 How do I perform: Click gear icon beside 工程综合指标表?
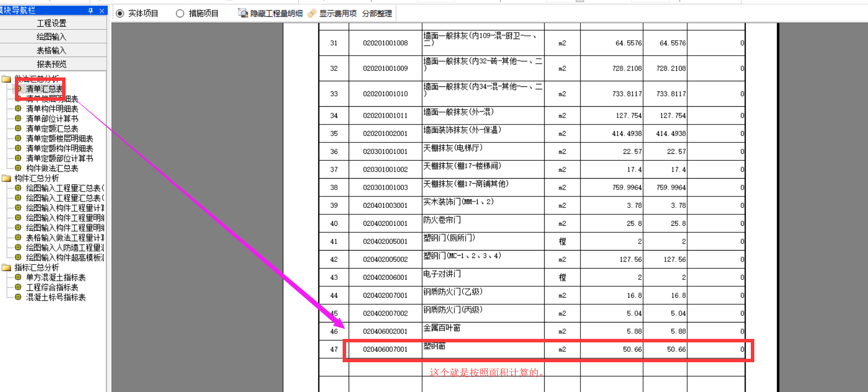pyautogui.click(x=18, y=287)
